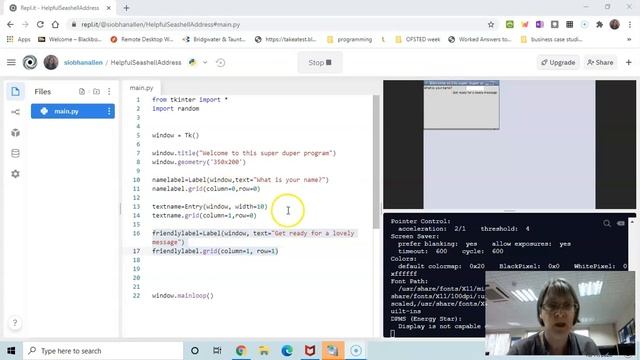Image resolution: width=640 pixels, height=360 pixels.
Task: Bookmark this page with the star
Action: click(491, 24)
